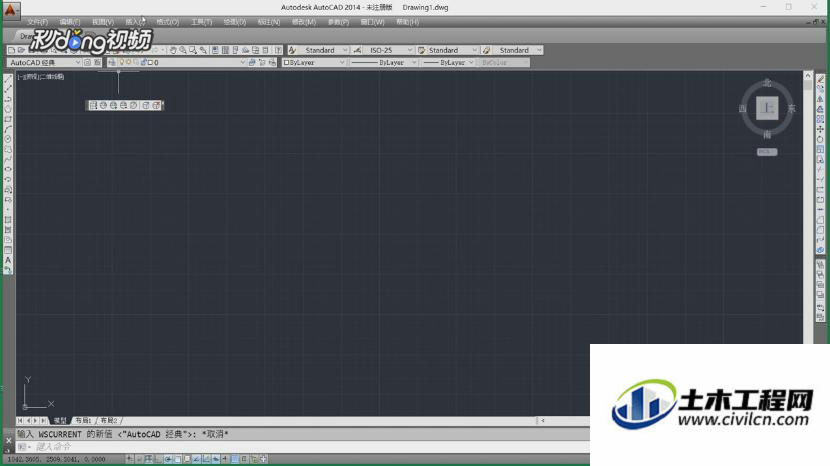The width and height of the screenshot is (830, 466).
Task: Open the Table Style manager icon
Action: [422, 50]
